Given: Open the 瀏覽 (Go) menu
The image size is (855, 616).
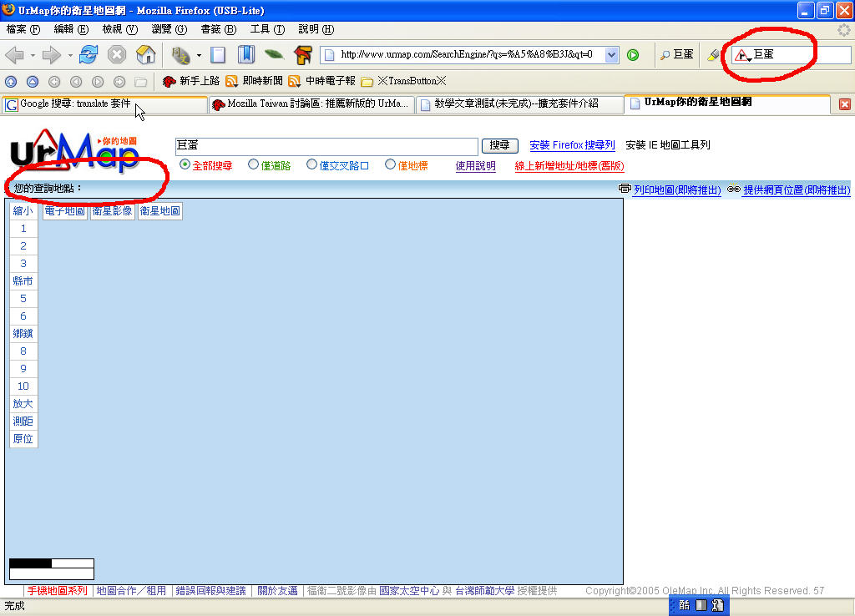Looking at the screenshot, I should 169,29.
